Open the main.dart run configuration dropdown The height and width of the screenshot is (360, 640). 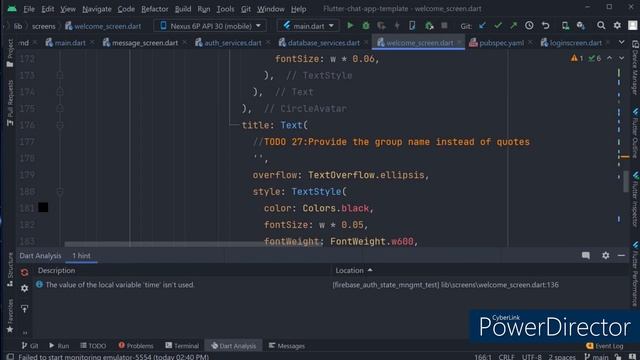coord(308,26)
